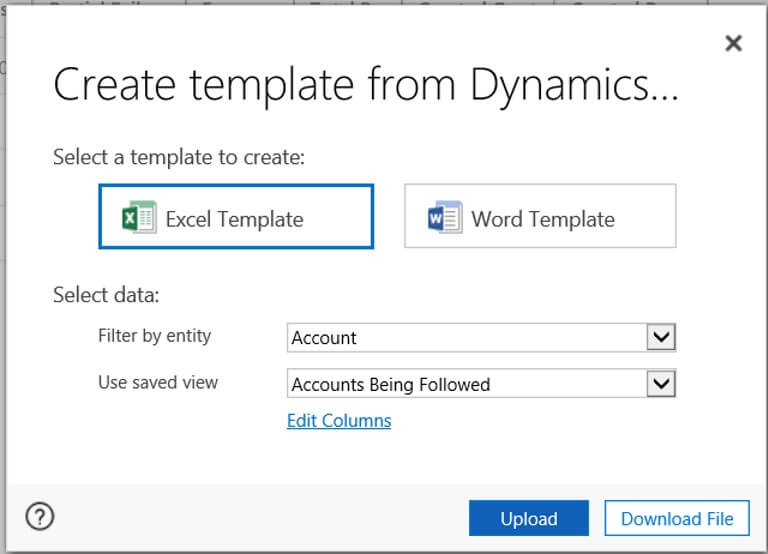Click the 'Select a template to create:' text

(179, 157)
